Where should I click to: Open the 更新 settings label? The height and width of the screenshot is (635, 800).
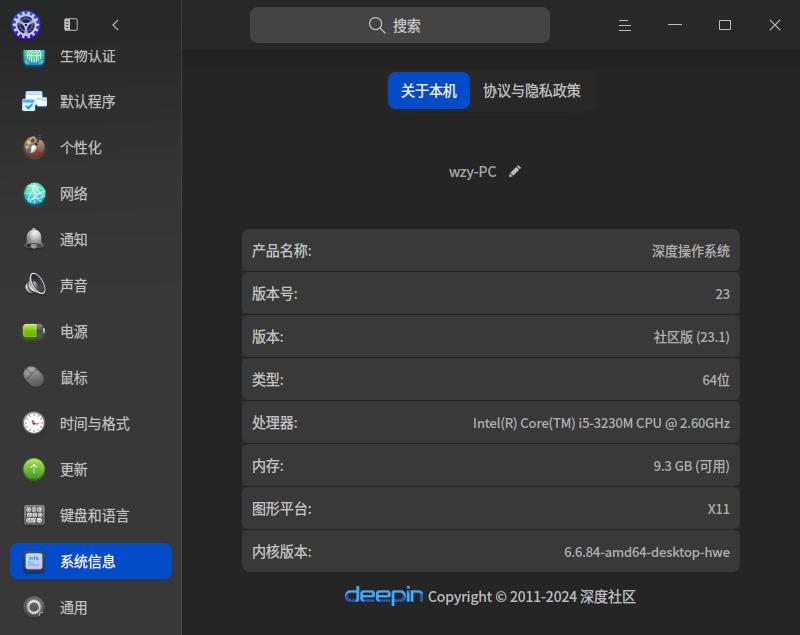click(x=73, y=470)
